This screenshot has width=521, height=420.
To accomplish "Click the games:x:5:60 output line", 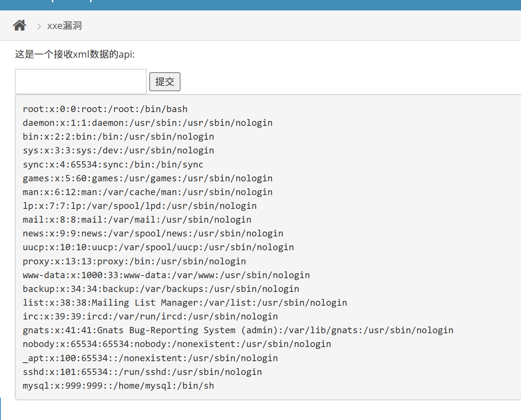I will pos(148,178).
